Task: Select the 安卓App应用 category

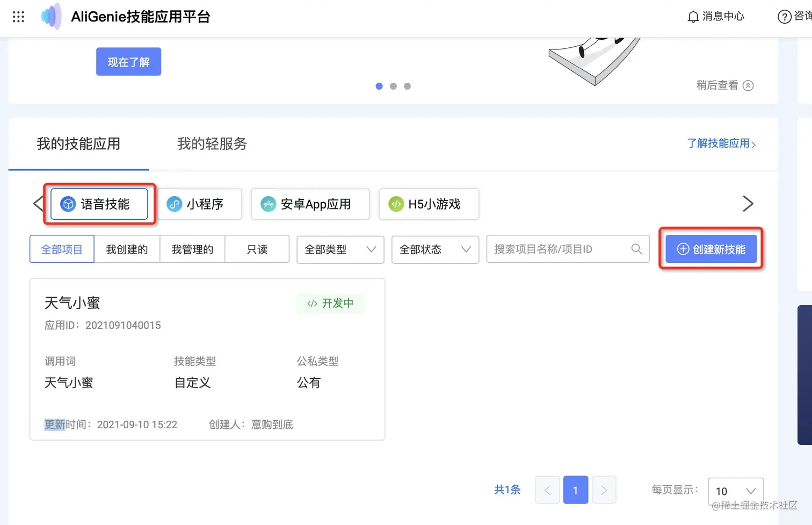Action: point(310,204)
